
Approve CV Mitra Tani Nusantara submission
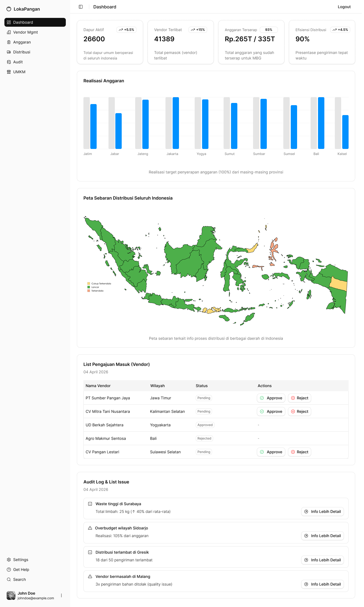[271, 412]
